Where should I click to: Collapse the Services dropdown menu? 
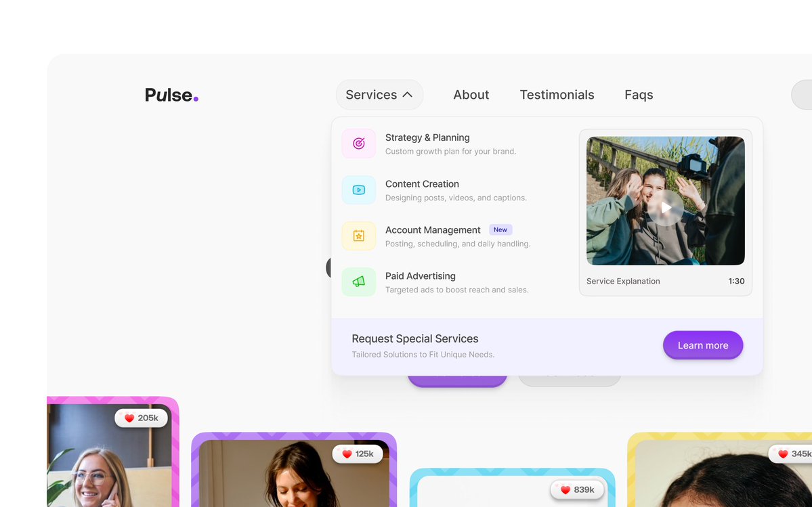[380, 95]
